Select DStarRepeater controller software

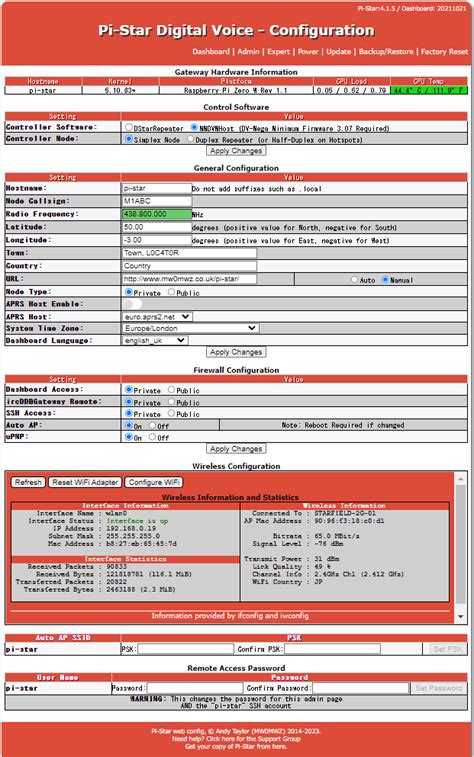coord(129,127)
